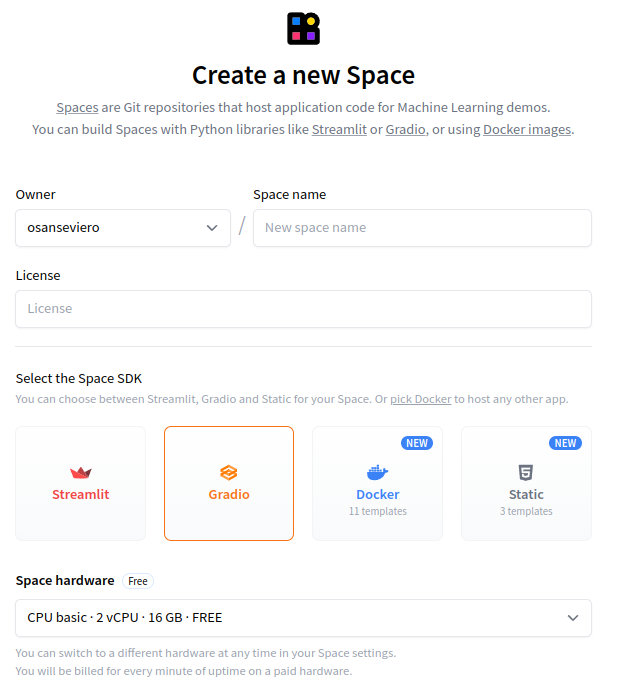Screen dimensions: 638x682
Task: Click the NEW badge on Docker card
Action: click(x=417, y=443)
